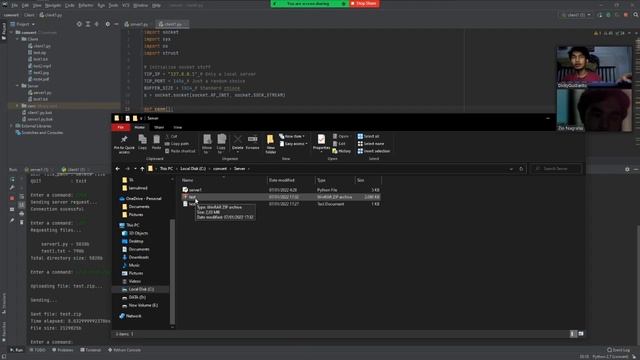Collapse the Client folder in Project tree
Viewport: 640px width, 360px height.
(18, 39)
